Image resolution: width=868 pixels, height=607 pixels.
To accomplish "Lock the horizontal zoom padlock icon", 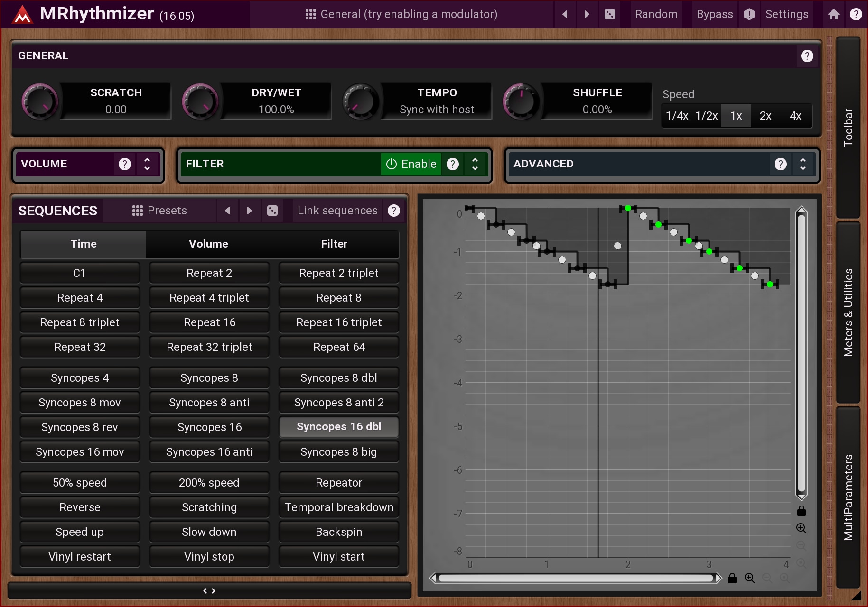I will (732, 578).
